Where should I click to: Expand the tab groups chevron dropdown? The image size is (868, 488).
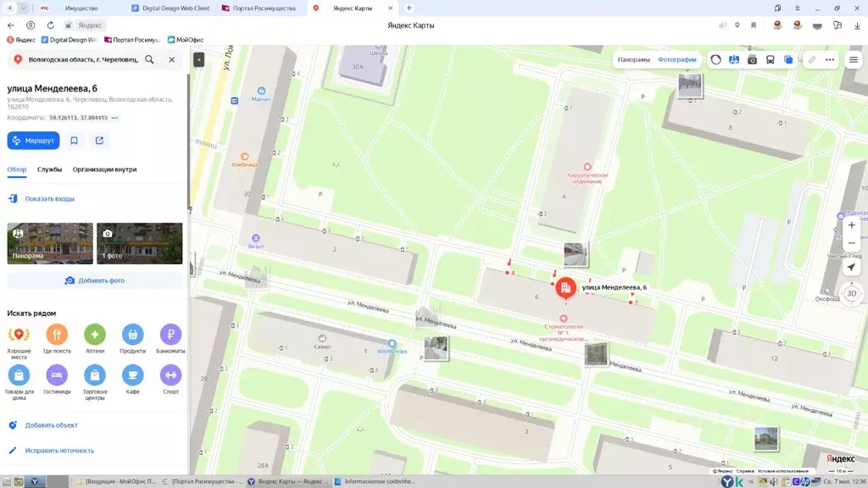point(23,8)
